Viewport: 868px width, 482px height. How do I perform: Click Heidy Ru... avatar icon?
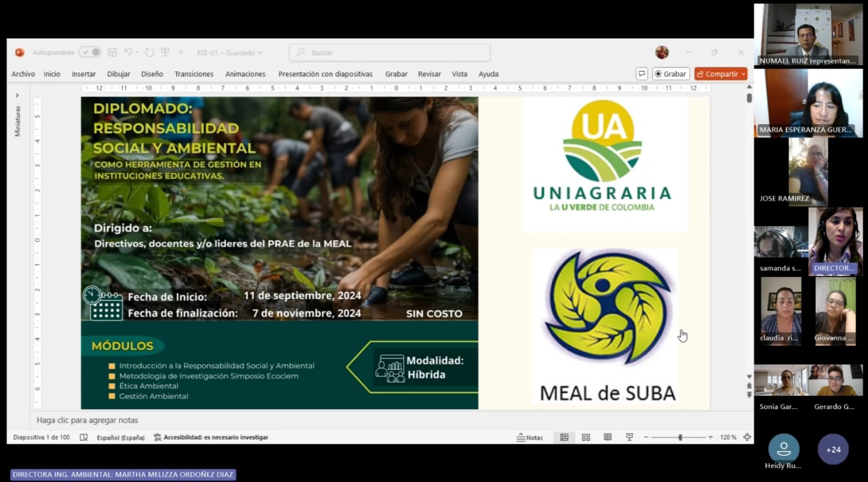pyautogui.click(x=783, y=449)
